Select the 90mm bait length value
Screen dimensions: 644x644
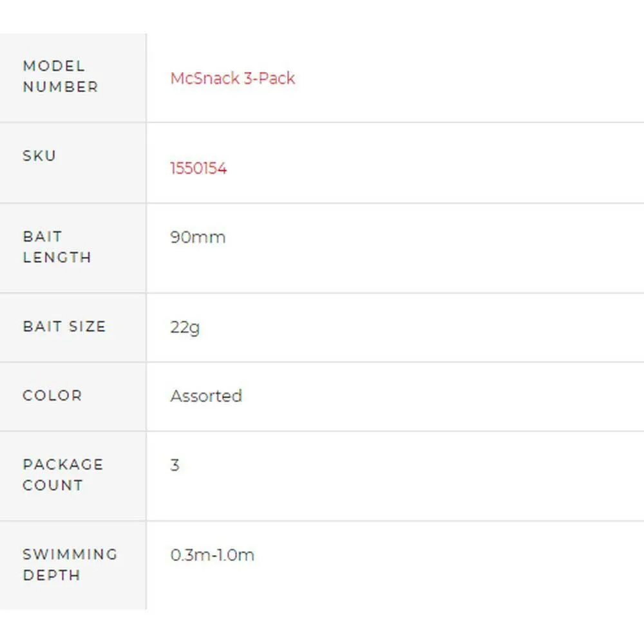(198, 237)
